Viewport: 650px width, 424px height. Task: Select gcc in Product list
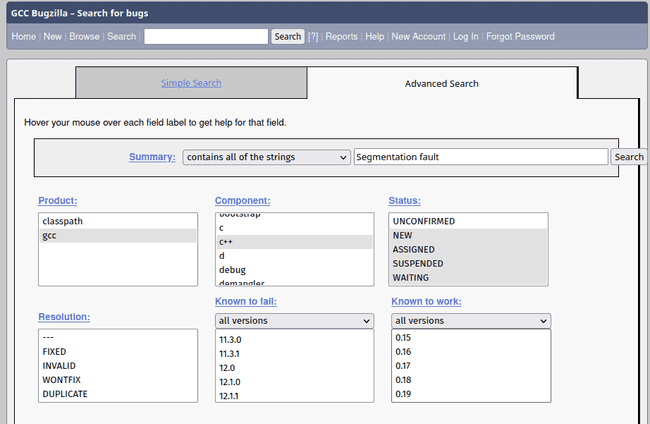pyautogui.click(x=118, y=235)
